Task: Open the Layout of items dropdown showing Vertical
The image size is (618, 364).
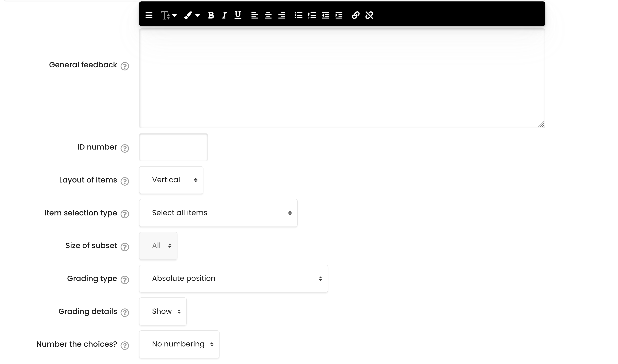Action: 171,180
